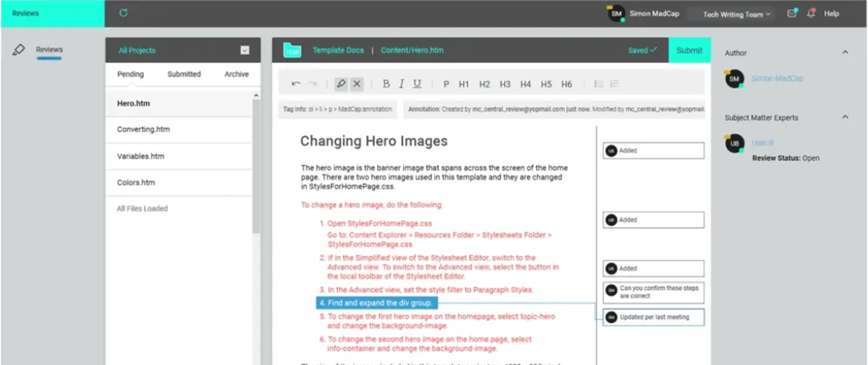This screenshot has height=365, width=868.
Task: Switch to the Archive tab
Action: [236, 74]
